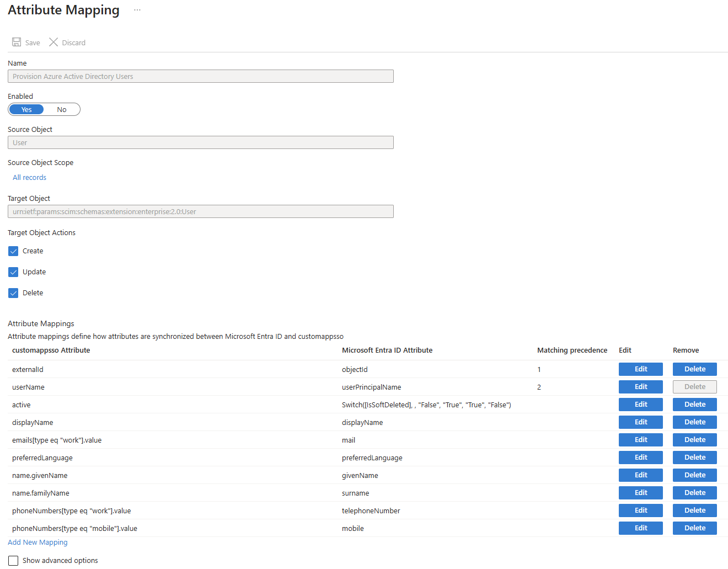Click Add New Mapping link
The width and height of the screenshot is (728, 569).
(x=38, y=542)
